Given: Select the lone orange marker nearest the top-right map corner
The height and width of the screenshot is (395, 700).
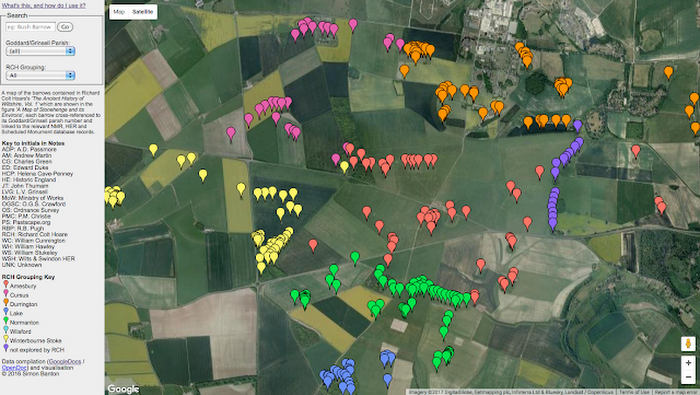Looking at the screenshot, I should (x=668, y=72).
